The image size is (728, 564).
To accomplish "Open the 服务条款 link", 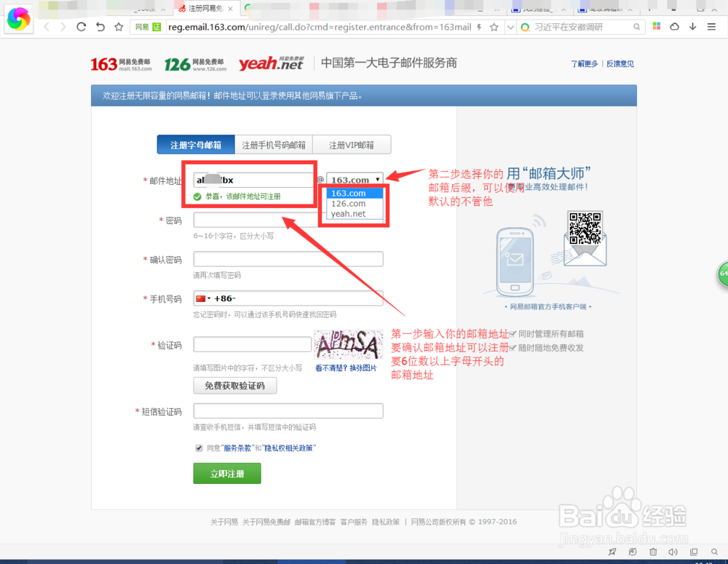I will pos(237,448).
